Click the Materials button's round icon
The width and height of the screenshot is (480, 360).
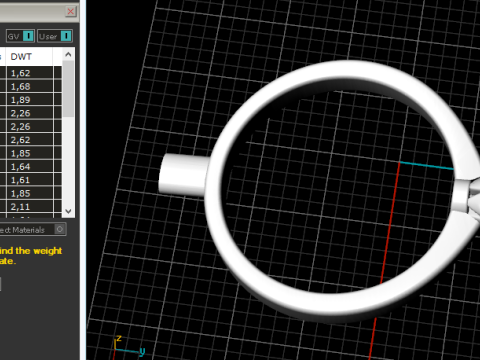point(60,229)
